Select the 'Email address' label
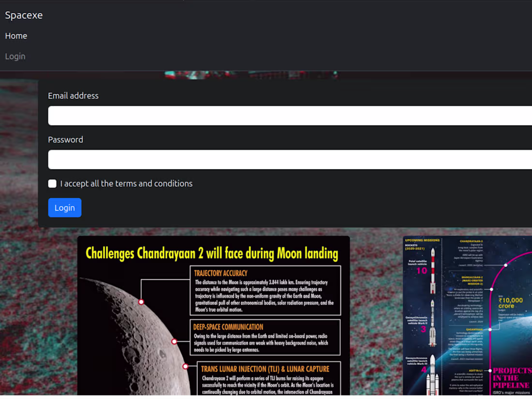This screenshot has height=399, width=532. click(x=74, y=96)
